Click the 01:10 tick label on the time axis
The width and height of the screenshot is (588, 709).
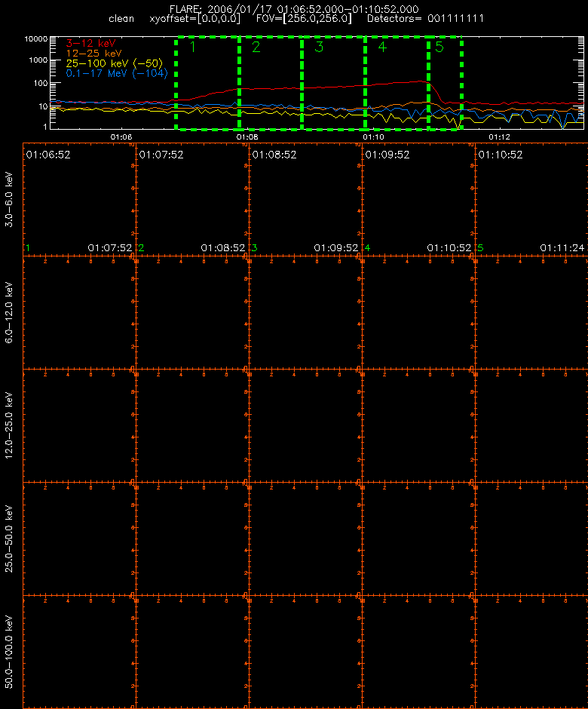pyautogui.click(x=373, y=137)
